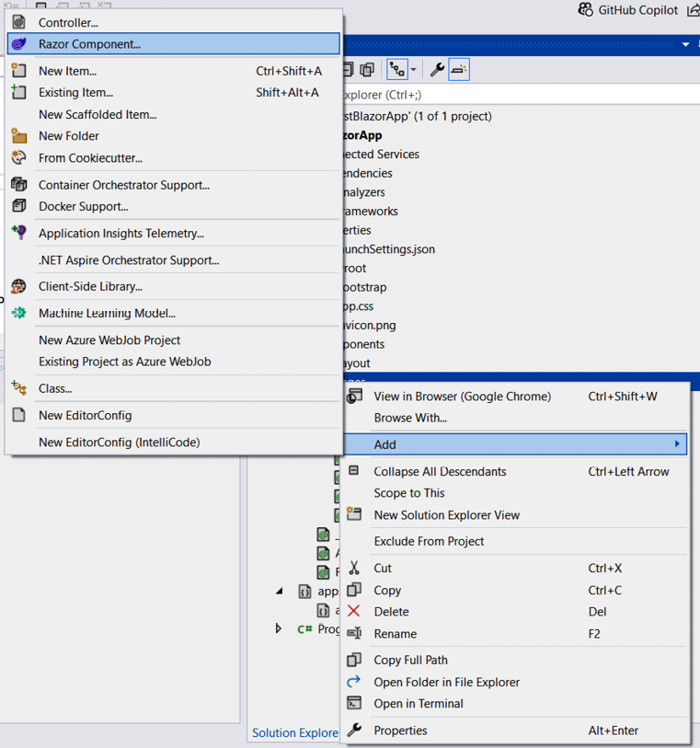The height and width of the screenshot is (748, 700).
Task: Click the toolbar Properties wrench icon
Action: (437, 70)
